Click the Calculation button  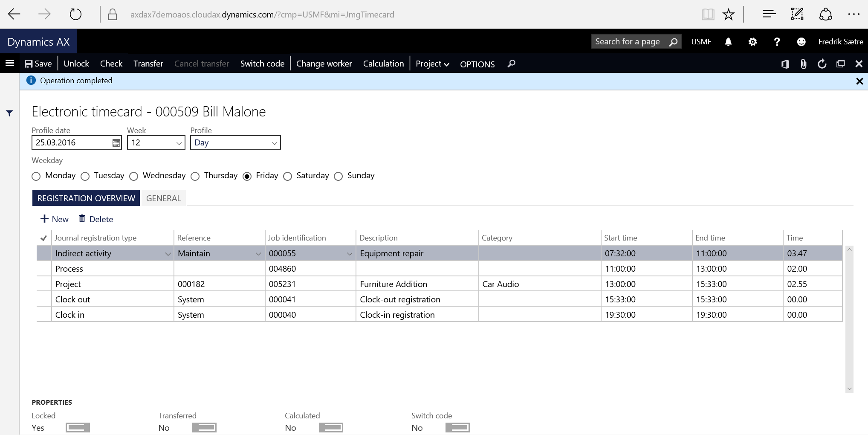(383, 64)
